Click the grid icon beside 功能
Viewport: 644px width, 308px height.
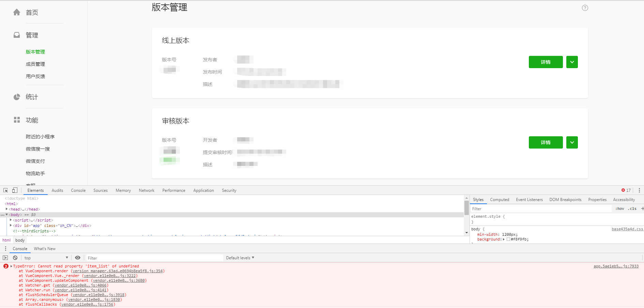pyautogui.click(x=17, y=120)
